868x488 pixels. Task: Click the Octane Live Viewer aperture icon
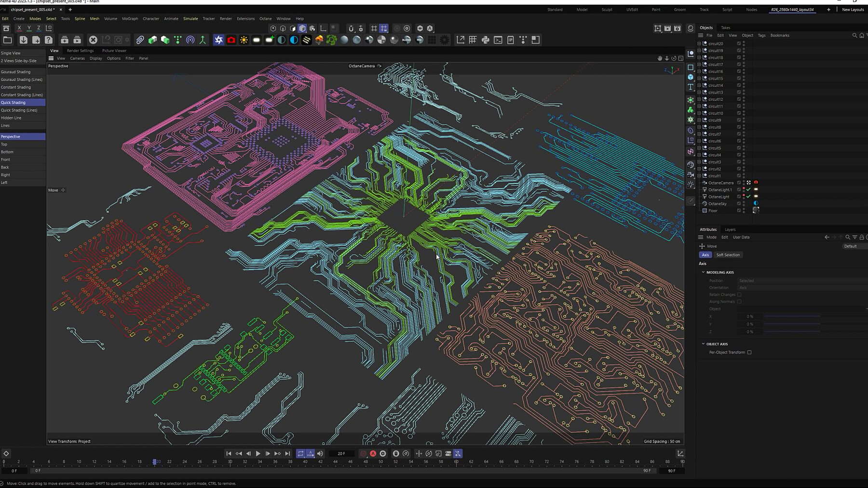(218, 40)
